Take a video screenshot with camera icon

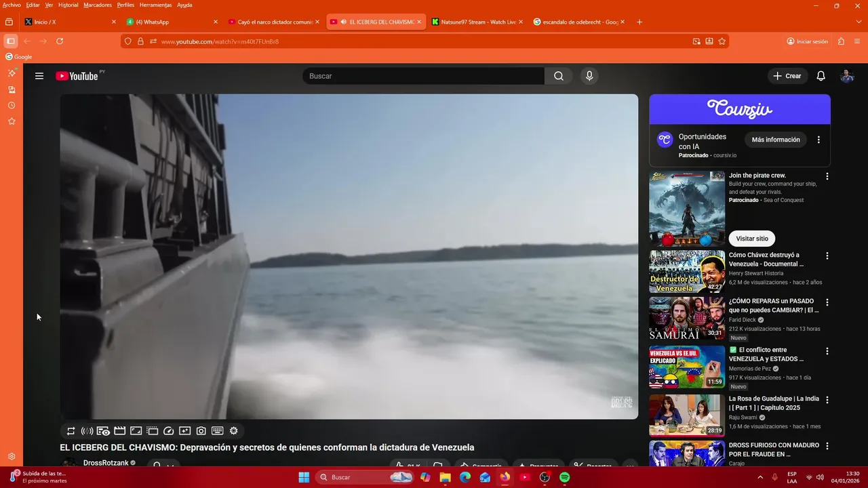pos(201,431)
